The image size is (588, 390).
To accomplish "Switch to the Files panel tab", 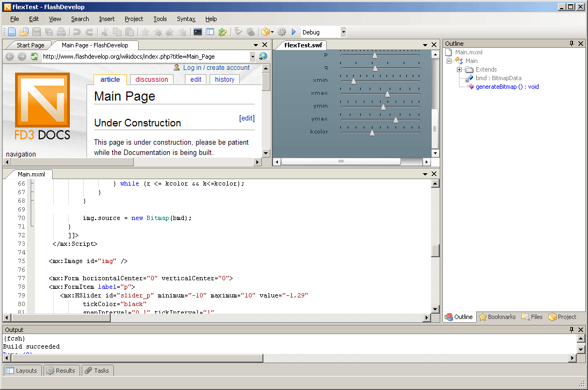I will click(532, 317).
